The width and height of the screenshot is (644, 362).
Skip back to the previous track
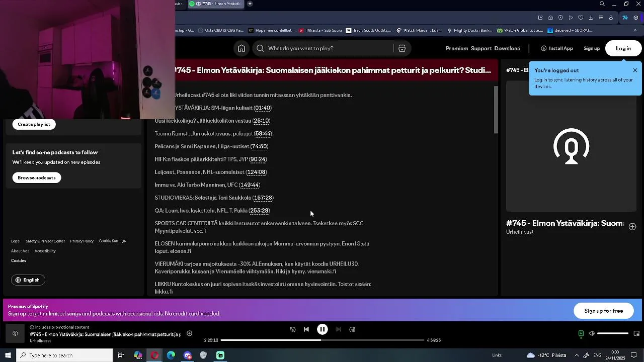(306, 329)
